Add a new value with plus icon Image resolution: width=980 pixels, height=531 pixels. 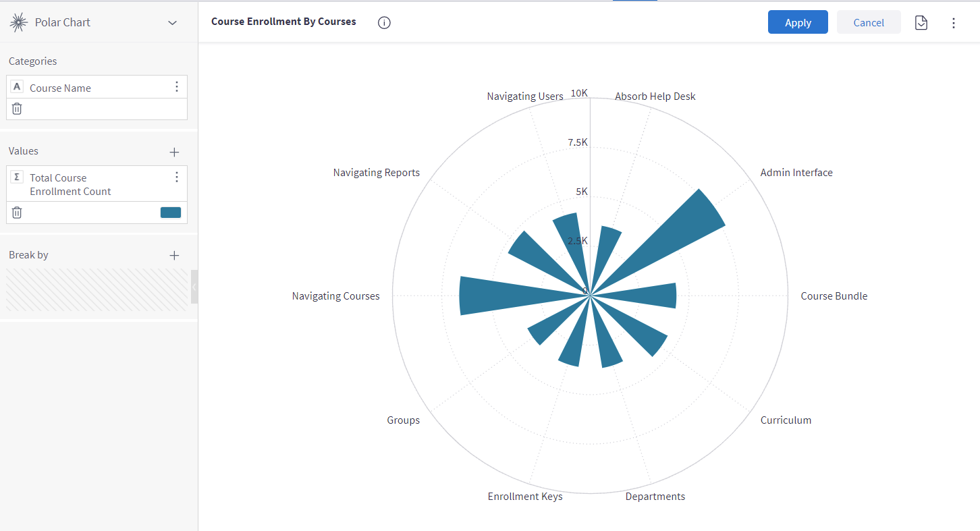(174, 152)
